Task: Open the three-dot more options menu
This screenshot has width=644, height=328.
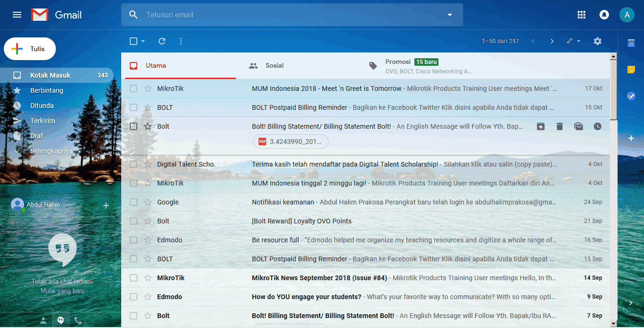Action: pyautogui.click(x=181, y=41)
